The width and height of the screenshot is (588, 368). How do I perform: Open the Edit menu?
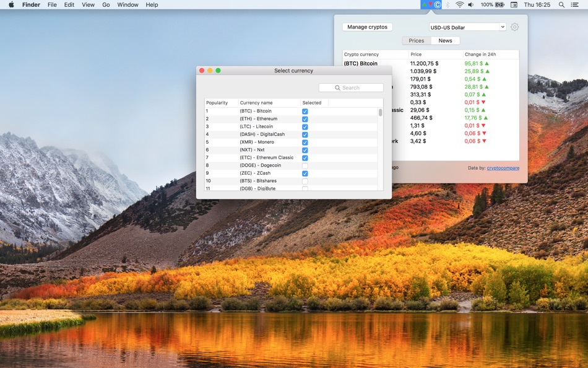69,4
